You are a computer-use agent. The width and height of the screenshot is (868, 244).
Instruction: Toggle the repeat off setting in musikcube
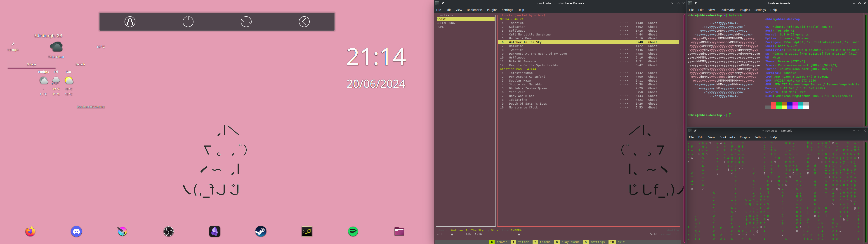[670, 234]
